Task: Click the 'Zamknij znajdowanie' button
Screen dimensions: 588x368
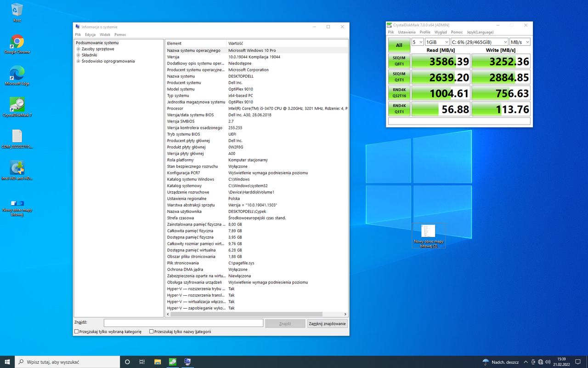Action: click(x=327, y=323)
